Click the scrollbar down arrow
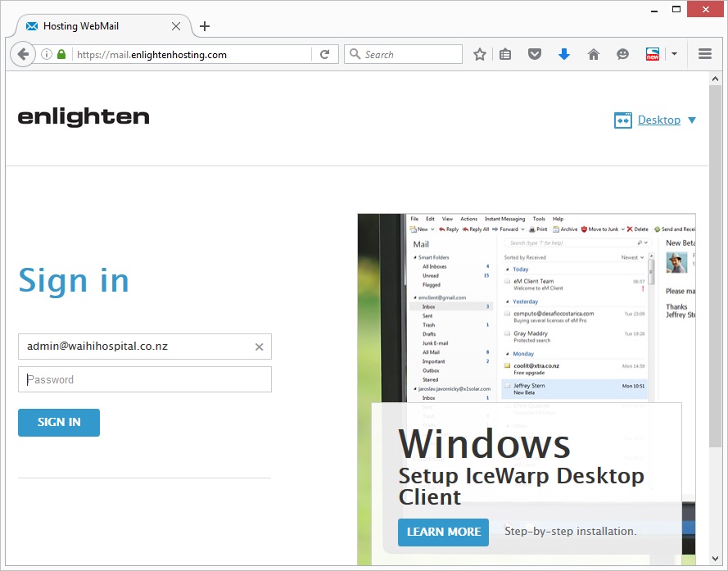Screen dimensions: 728x571 [715, 559]
